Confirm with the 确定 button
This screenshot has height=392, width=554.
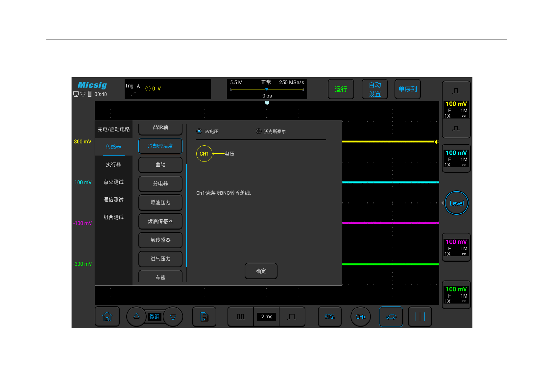(x=261, y=271)
